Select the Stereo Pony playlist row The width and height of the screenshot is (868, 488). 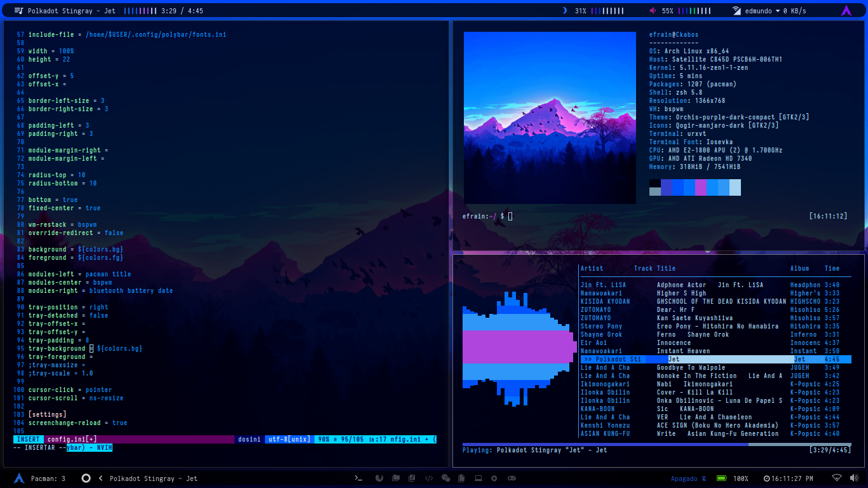tap(715, 326)
